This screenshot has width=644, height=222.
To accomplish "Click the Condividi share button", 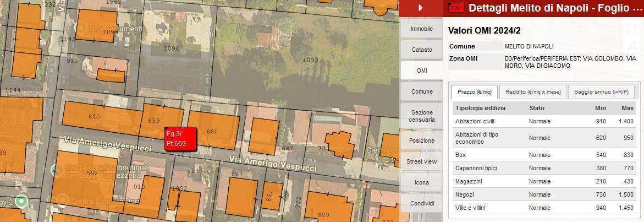I will 422,203.
